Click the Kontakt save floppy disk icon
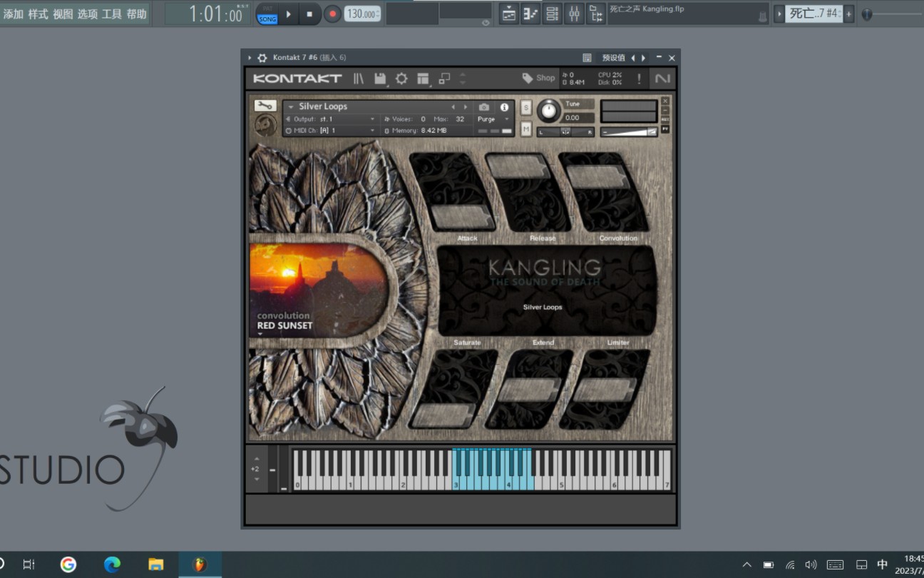Image resolution: width=924 pixels, height=578 pixels. [x=380, y=78]
